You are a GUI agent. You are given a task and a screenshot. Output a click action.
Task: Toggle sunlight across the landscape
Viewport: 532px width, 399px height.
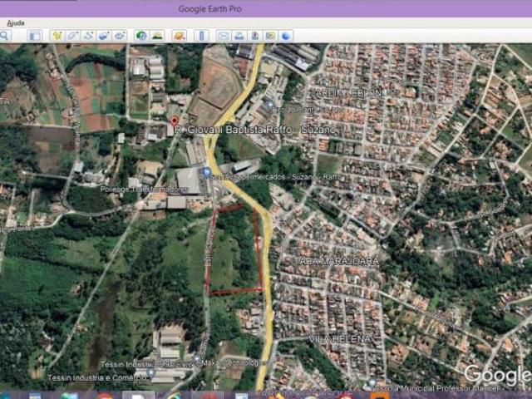[x=157, y=36]
